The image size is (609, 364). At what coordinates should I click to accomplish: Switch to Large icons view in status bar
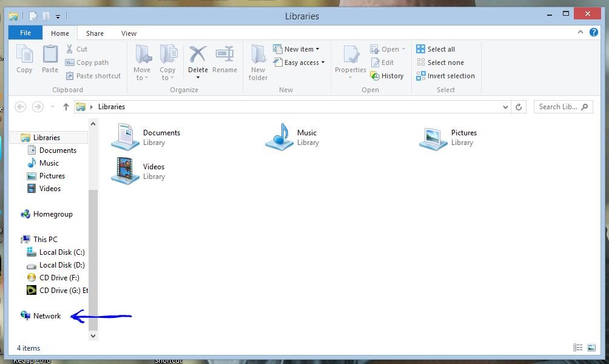coord(591,348)
